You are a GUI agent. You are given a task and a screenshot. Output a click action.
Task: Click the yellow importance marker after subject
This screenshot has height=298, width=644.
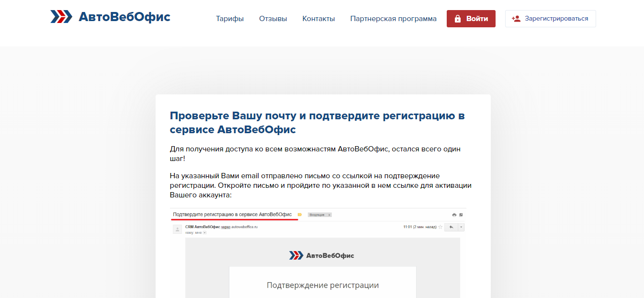[300, 215]
